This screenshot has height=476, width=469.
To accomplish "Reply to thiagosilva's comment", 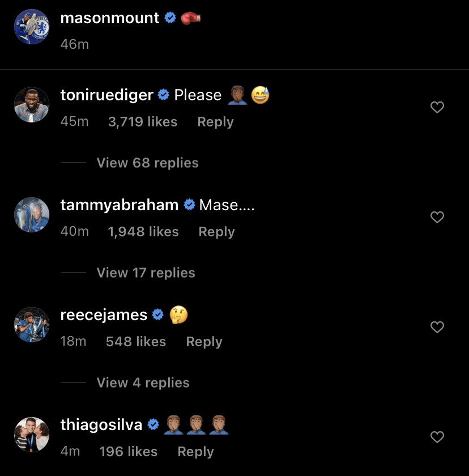I will [x=195, y=452].
